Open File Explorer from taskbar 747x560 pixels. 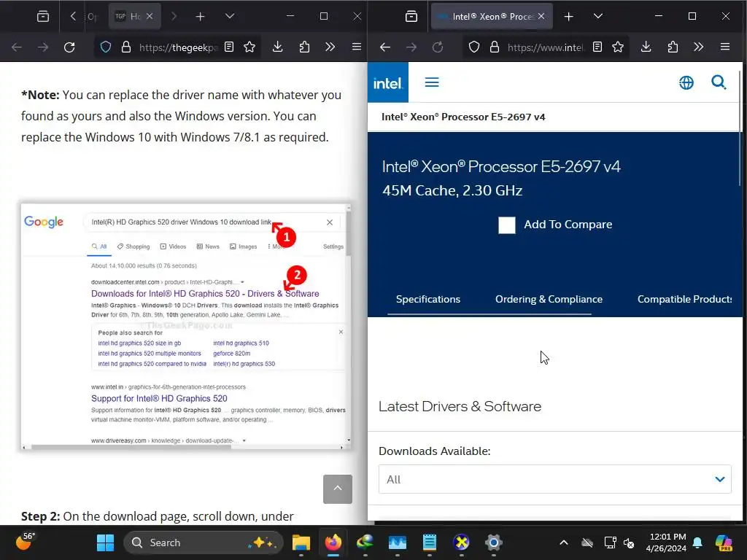point(301,542)
